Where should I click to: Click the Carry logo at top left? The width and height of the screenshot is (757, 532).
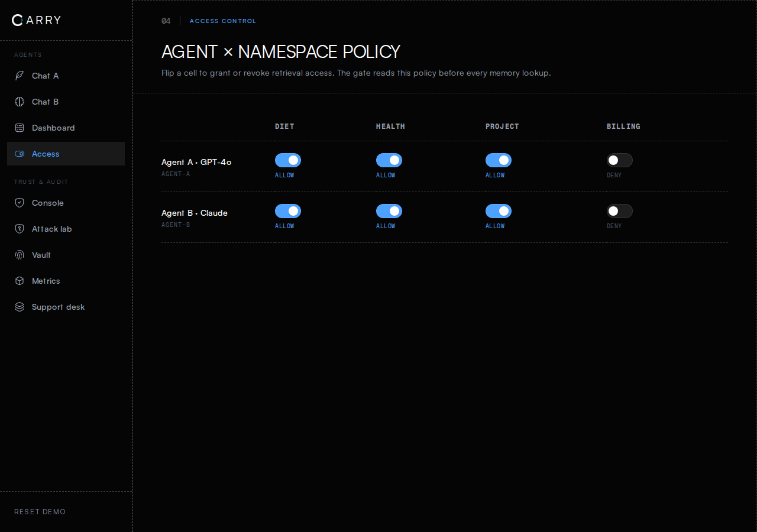[36, 20]
